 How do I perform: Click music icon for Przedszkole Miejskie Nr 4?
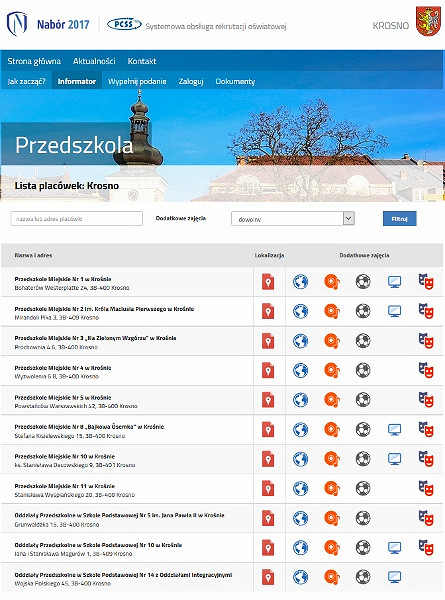coord(332,370)
